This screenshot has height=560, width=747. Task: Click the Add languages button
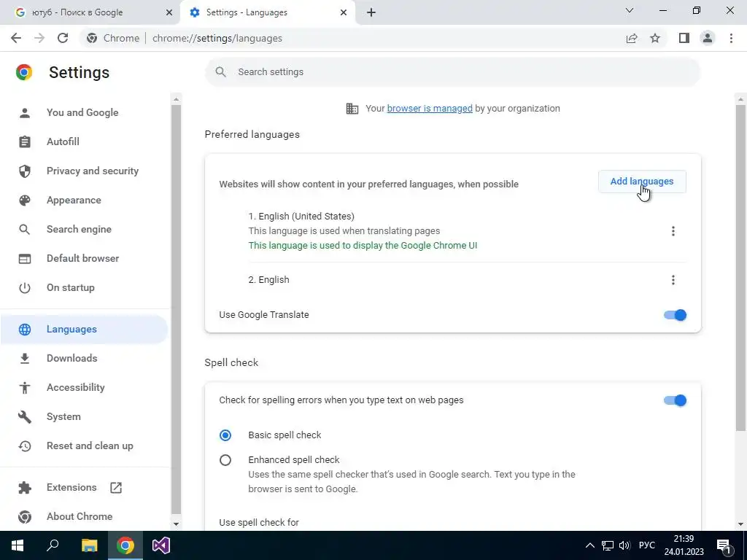pos(642,182)
